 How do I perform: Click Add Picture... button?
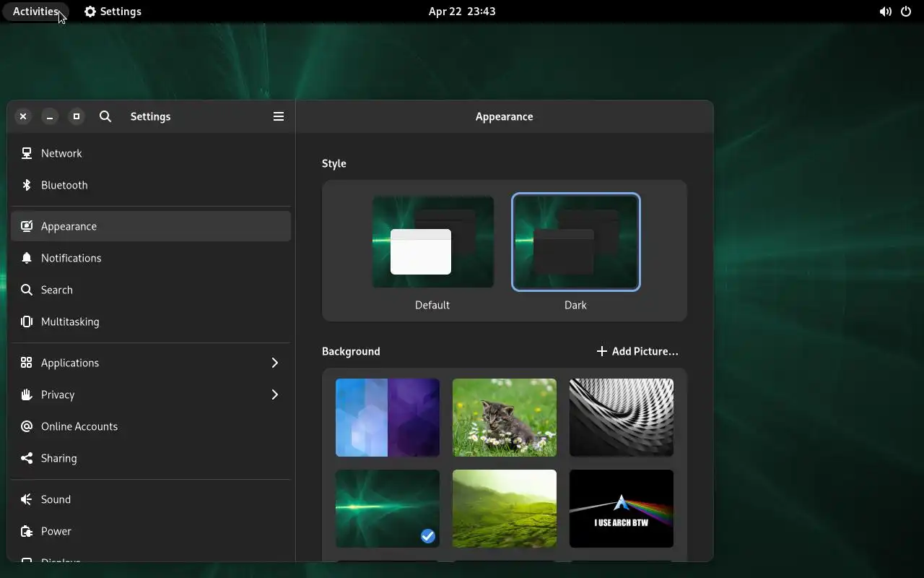[637, 351]
